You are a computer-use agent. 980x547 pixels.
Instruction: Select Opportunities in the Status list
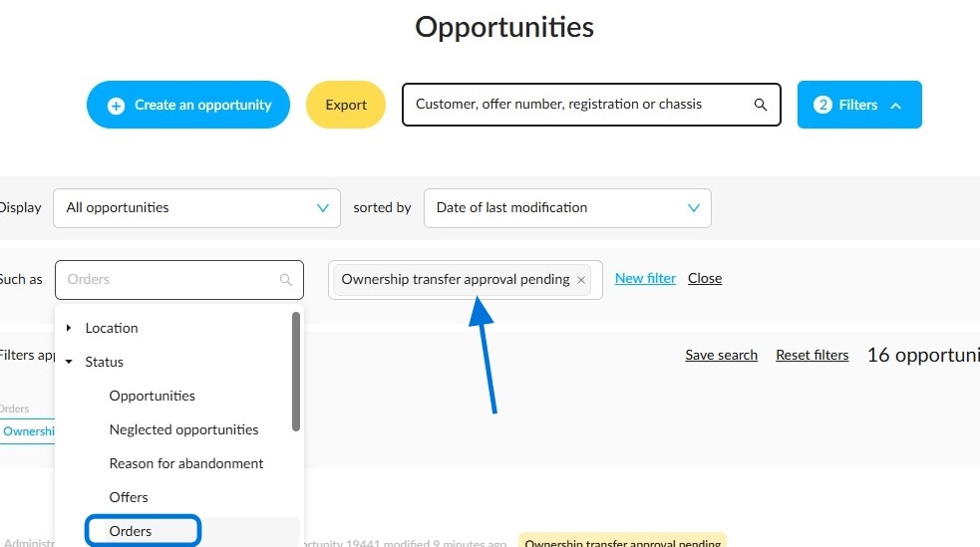pyautogui.click(x=152, y=396)
